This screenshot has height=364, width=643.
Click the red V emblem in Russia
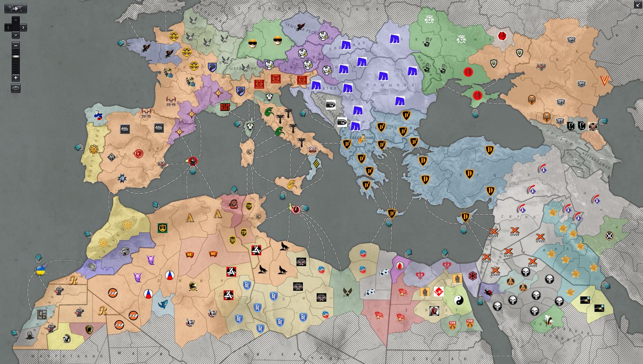click(x=605, y=80)
